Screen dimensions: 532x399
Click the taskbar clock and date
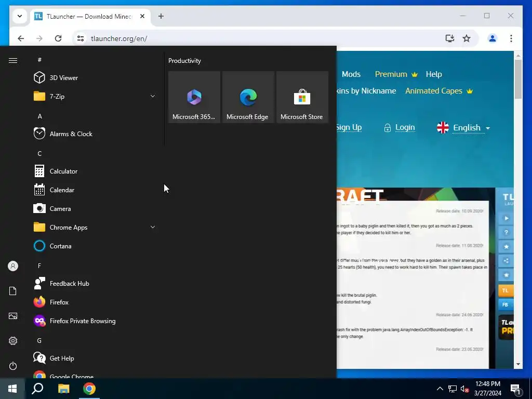pos(487,389)
